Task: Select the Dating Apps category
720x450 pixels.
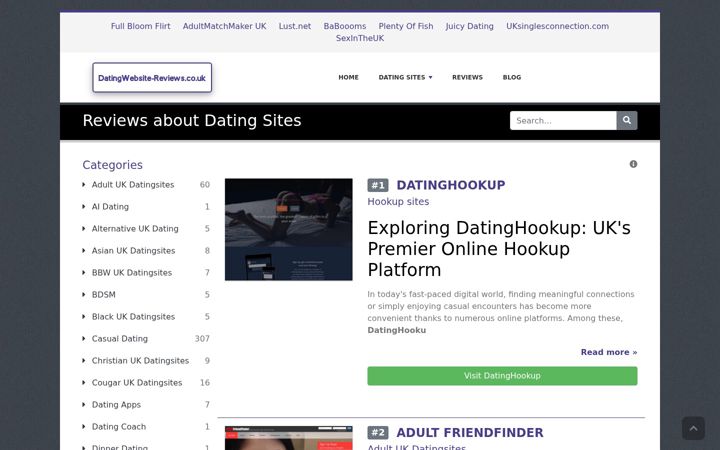Action: click(116, 405)
